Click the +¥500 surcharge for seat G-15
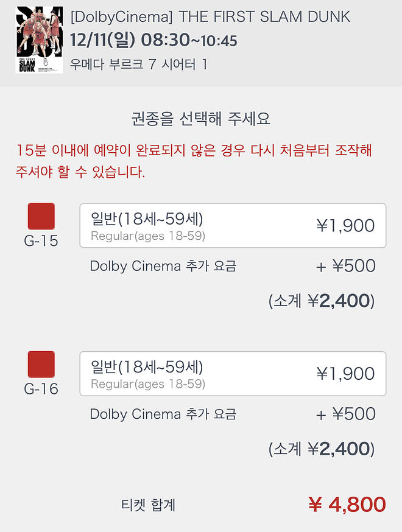Image resolution: width=402 pixels, height=532 pixels. 345,266
